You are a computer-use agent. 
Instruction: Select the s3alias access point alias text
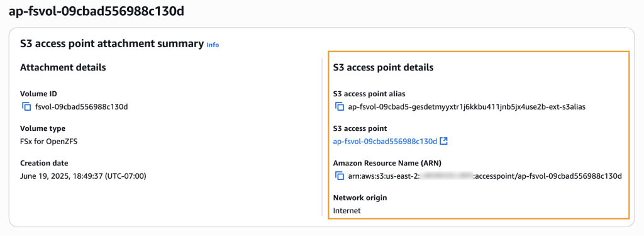coord(467,107)
